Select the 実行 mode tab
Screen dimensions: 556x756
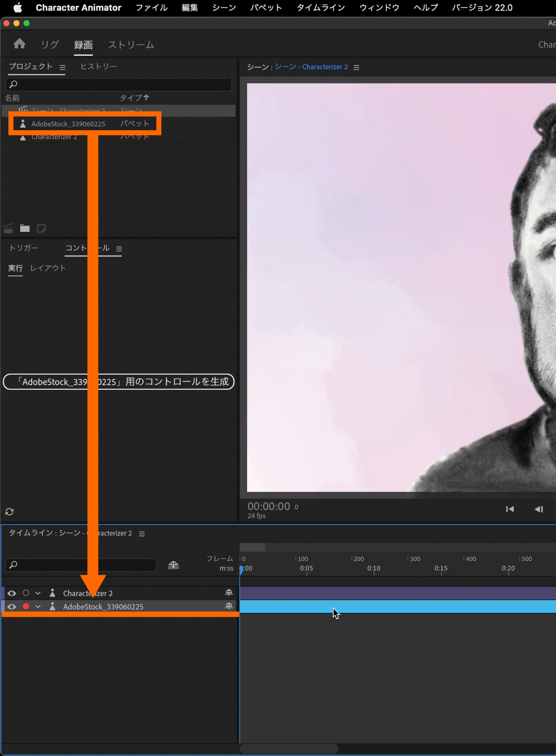(x=16, y=268)
